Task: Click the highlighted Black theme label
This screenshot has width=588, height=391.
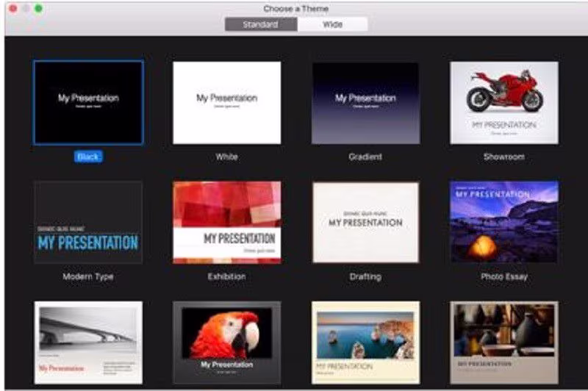Action: [x=88, y=157]
